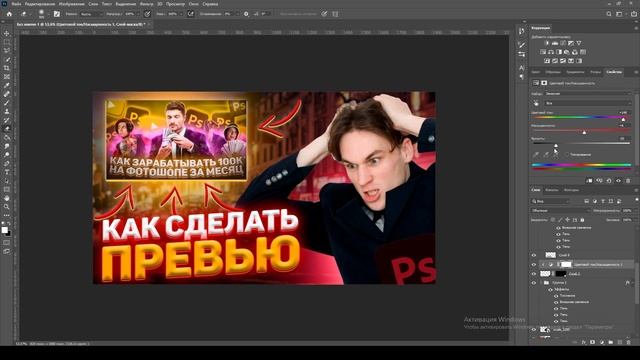The image size is (640, 360).
Task: Add an Invert adjustment
Action: tap(547, 61)
